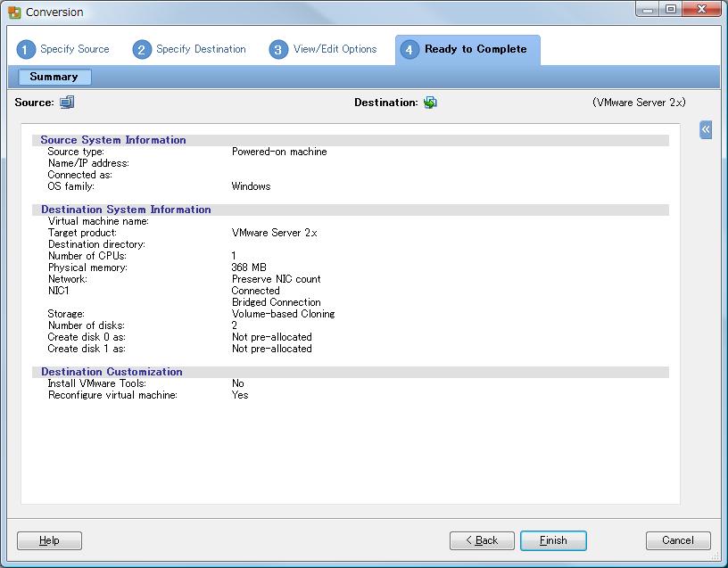Go to step 3 View/Edit Options
The width and height of the screenshot is (728, 568).
(x=323, y=49)
